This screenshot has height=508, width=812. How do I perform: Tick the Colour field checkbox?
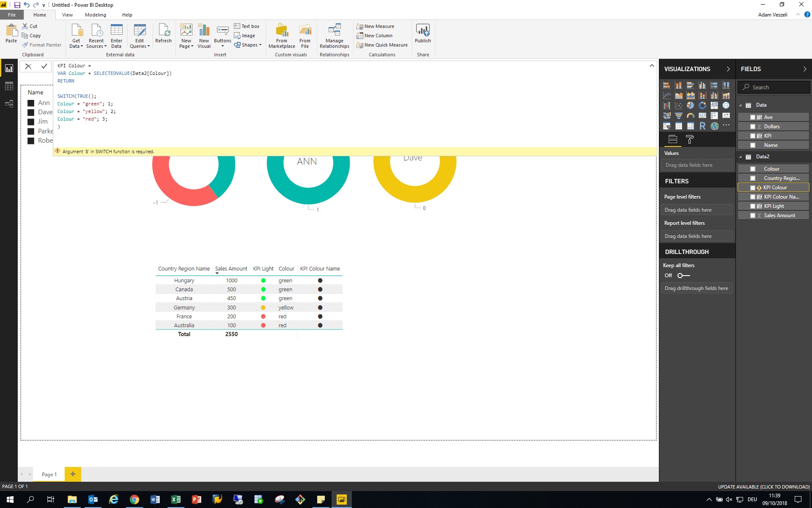(x=753, y=169)
